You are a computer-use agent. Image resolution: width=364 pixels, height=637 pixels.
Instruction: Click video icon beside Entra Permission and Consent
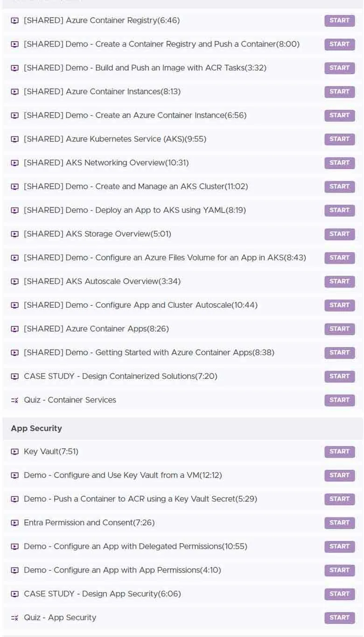tap(15, 523)
